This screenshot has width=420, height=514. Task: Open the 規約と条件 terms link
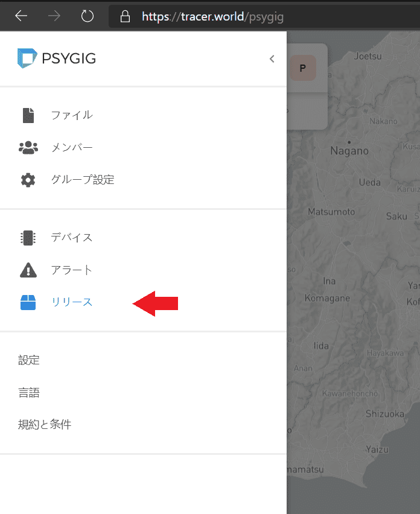[x=45, y=425]
